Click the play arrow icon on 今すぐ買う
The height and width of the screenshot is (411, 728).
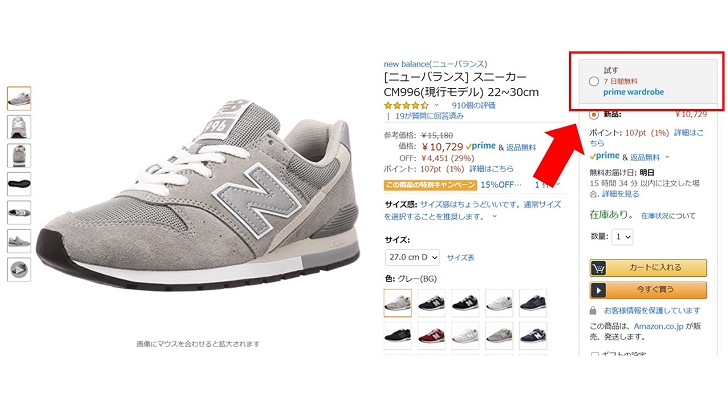tap(599, 290)
